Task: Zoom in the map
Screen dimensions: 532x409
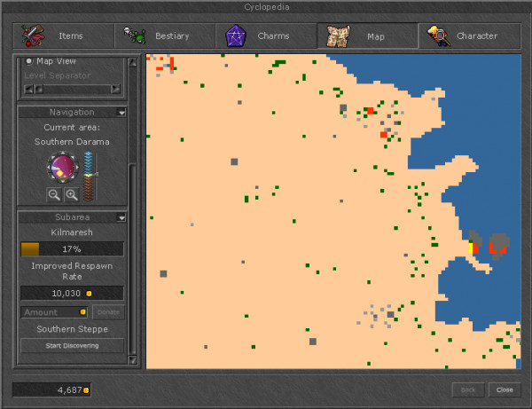Action: tap(72, 195)
